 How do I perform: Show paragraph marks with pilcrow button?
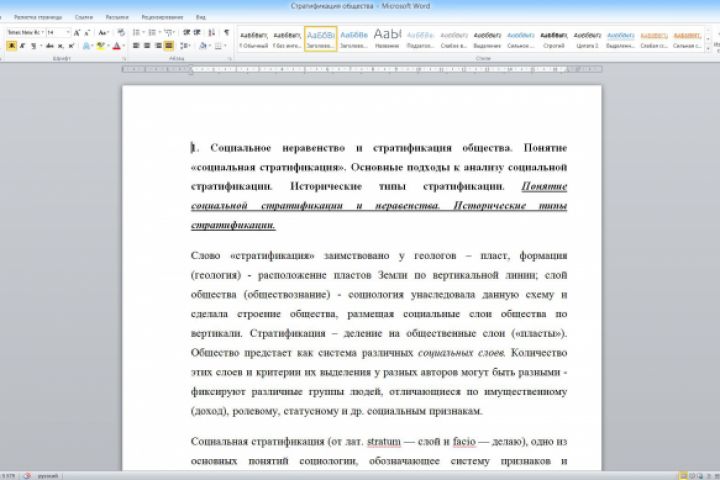226,33
